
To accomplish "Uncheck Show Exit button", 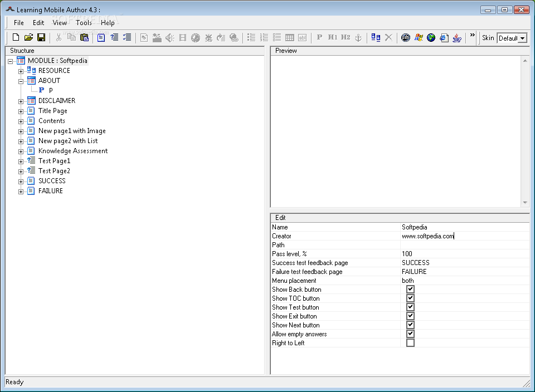I will 411,316.
